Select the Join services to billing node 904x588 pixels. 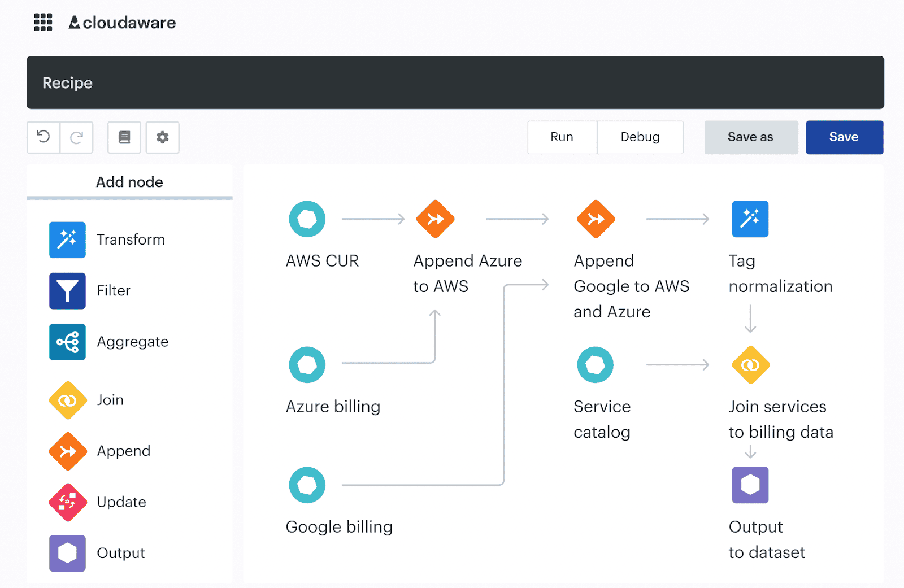[x=751, y=365]
